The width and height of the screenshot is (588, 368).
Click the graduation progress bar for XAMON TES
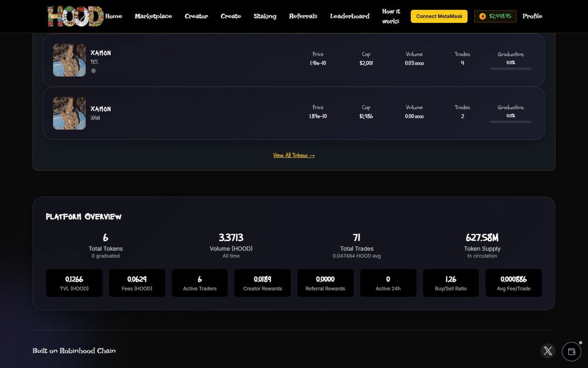point(511,69)
